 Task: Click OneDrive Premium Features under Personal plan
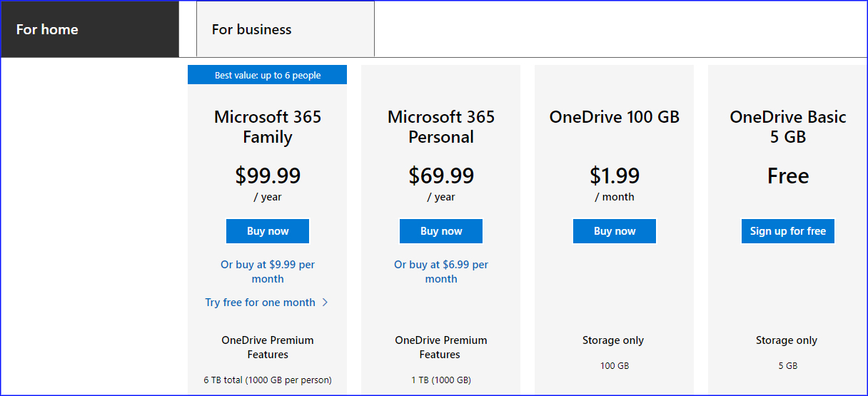[x=440, y=347]
